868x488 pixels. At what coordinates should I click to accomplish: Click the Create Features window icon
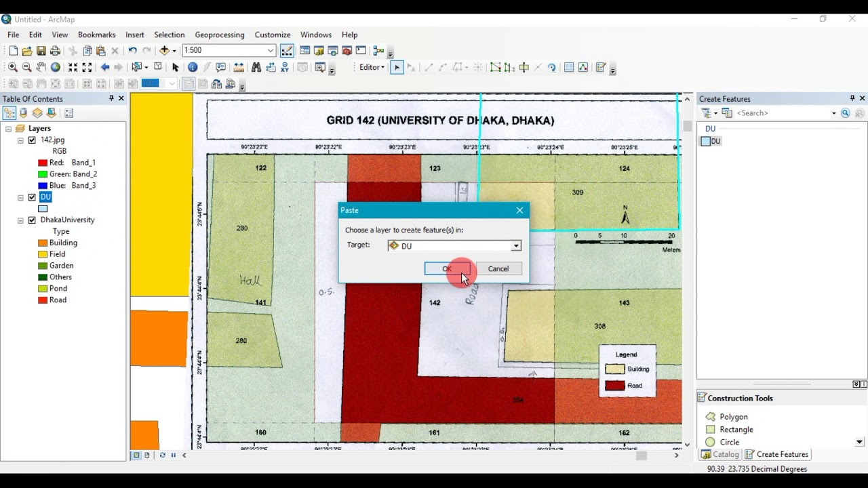point(601,67)
